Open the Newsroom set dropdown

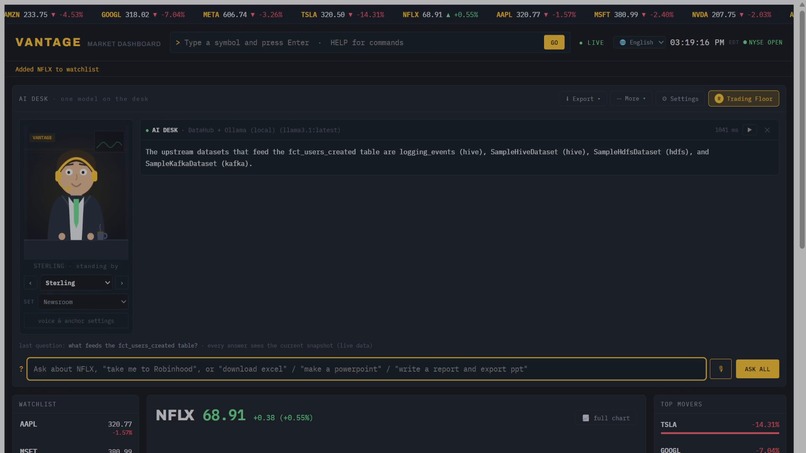[x=83, y=302]
